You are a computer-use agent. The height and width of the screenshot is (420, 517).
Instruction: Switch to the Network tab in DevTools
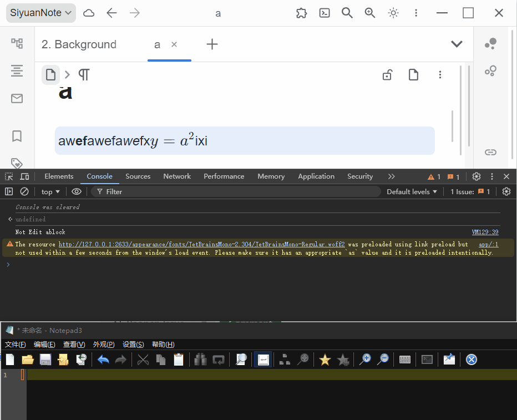point(177,176)
